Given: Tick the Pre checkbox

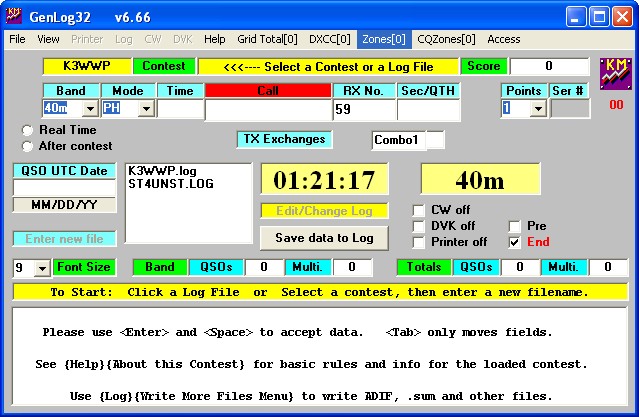Looking at the screenshot, I should point(514,226).
